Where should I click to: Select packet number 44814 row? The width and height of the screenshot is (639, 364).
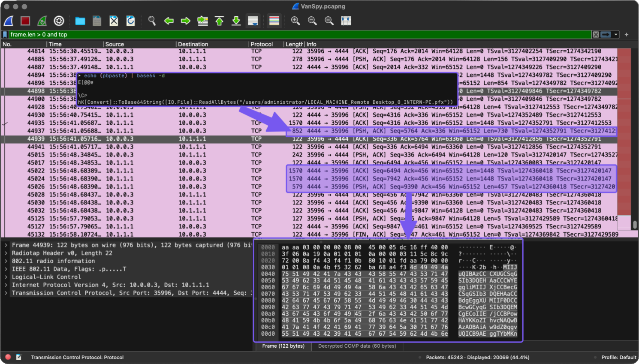tap(309, 51)
